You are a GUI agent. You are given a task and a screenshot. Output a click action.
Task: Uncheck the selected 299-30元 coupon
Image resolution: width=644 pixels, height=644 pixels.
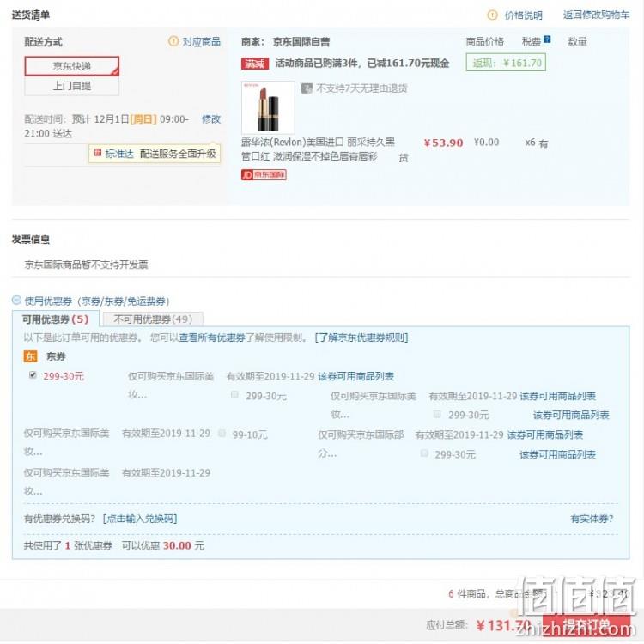(33, 374)
